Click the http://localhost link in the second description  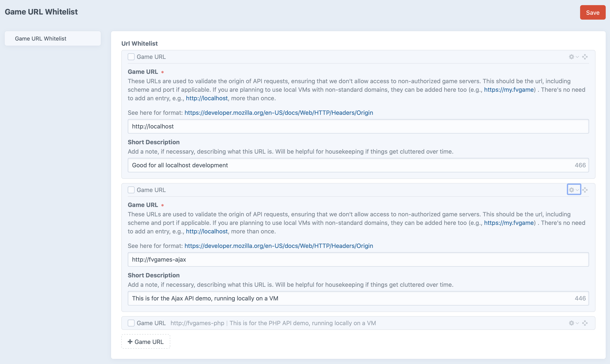coord(207,231)
